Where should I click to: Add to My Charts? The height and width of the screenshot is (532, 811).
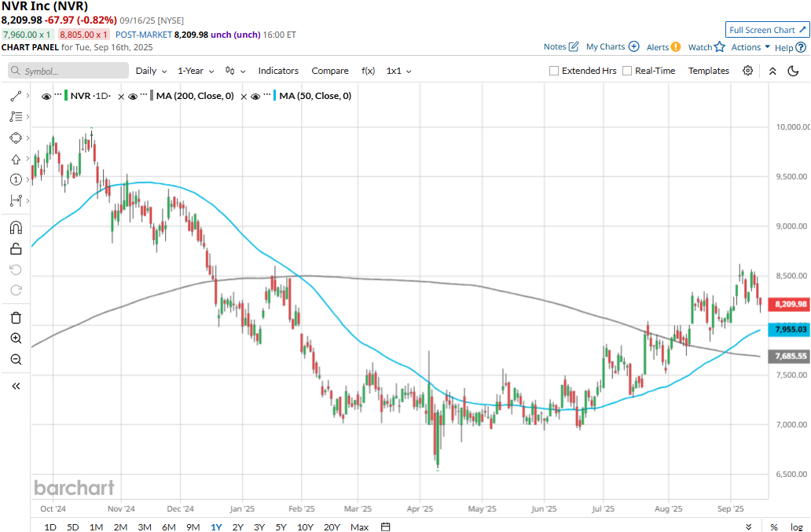(x=612, y=46)
